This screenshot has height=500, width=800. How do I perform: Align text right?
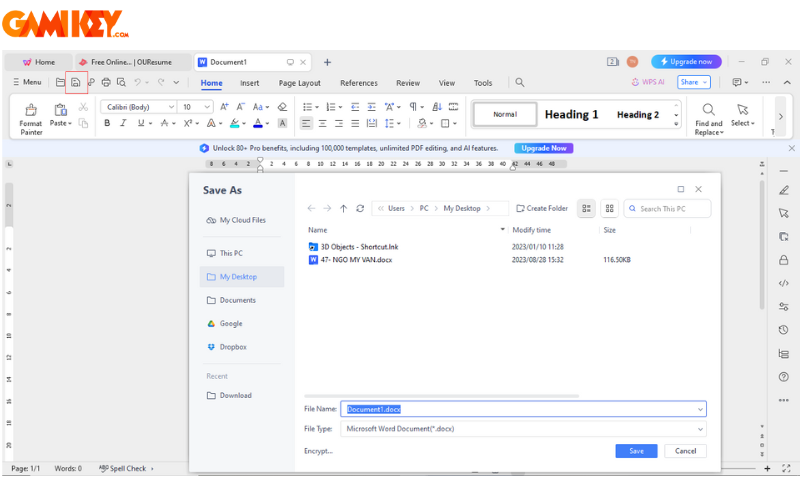coord(339,123)
